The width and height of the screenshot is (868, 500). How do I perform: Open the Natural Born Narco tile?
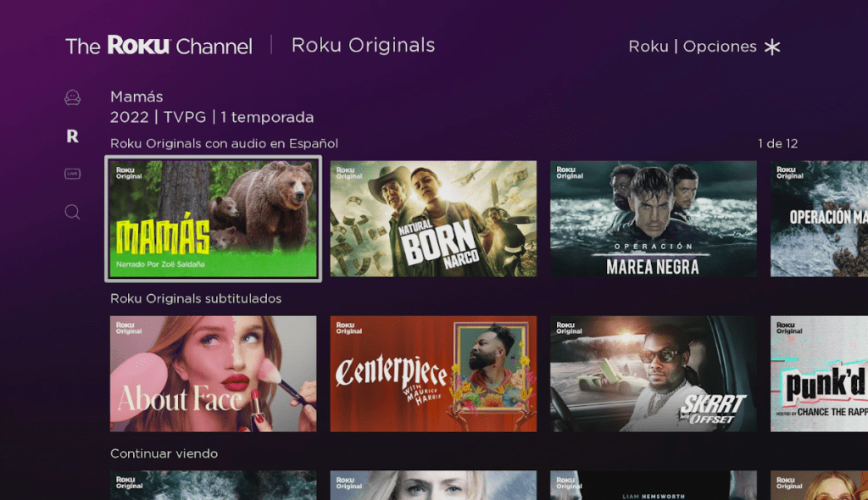[433, 219]
